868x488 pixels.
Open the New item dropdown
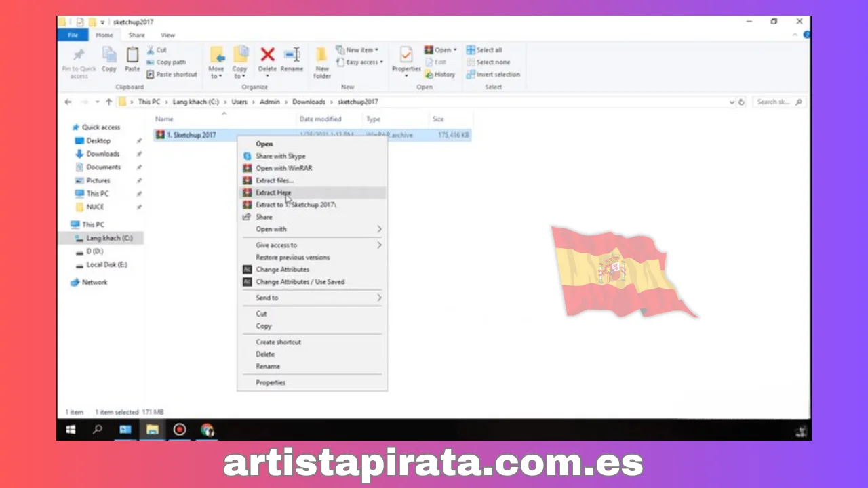pyautogui.click(x=357, y=50)
